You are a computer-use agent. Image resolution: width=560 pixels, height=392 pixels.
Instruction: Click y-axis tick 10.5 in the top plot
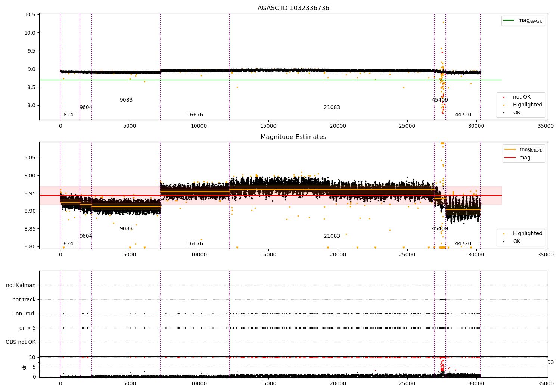pos(30,15)
